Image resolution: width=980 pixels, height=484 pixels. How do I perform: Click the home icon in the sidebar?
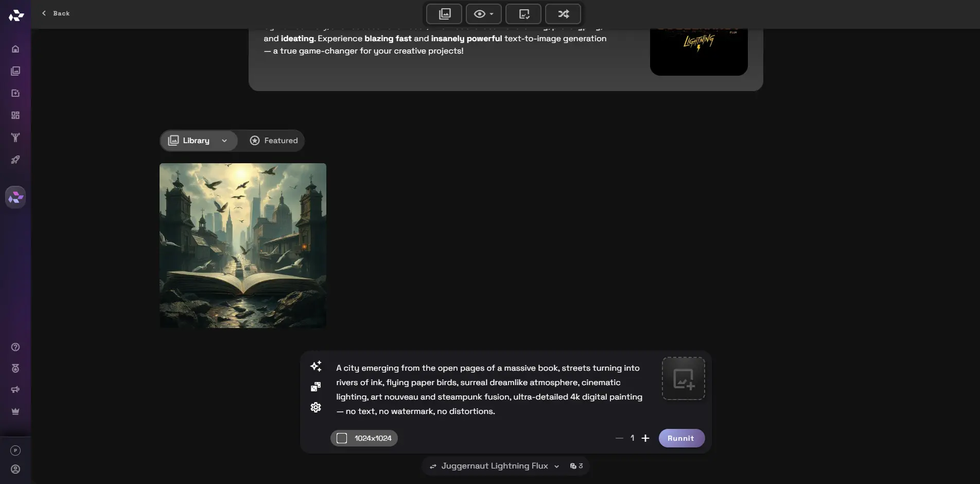pos(15,49)
